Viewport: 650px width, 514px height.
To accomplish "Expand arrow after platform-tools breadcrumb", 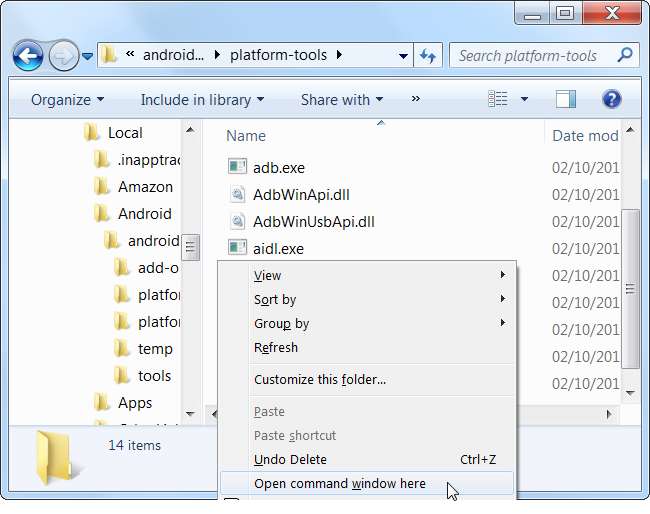I will click(340, 55).
